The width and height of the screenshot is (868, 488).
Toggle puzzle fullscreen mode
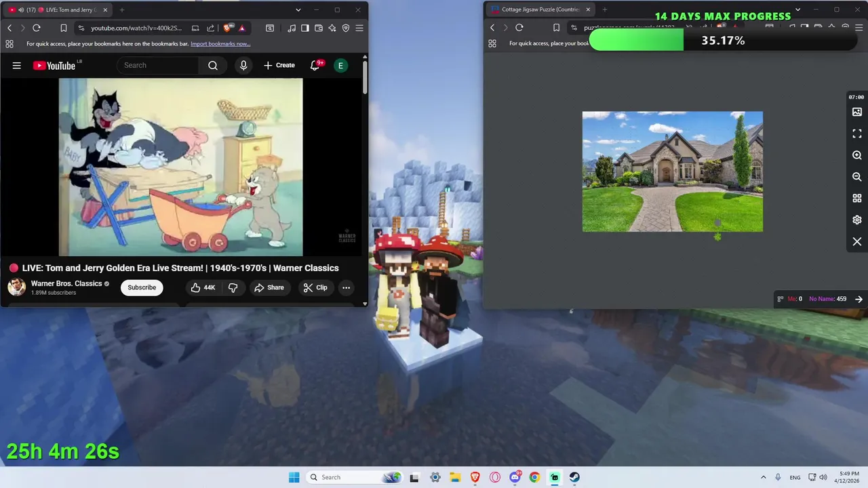click(x=857, y=134)
